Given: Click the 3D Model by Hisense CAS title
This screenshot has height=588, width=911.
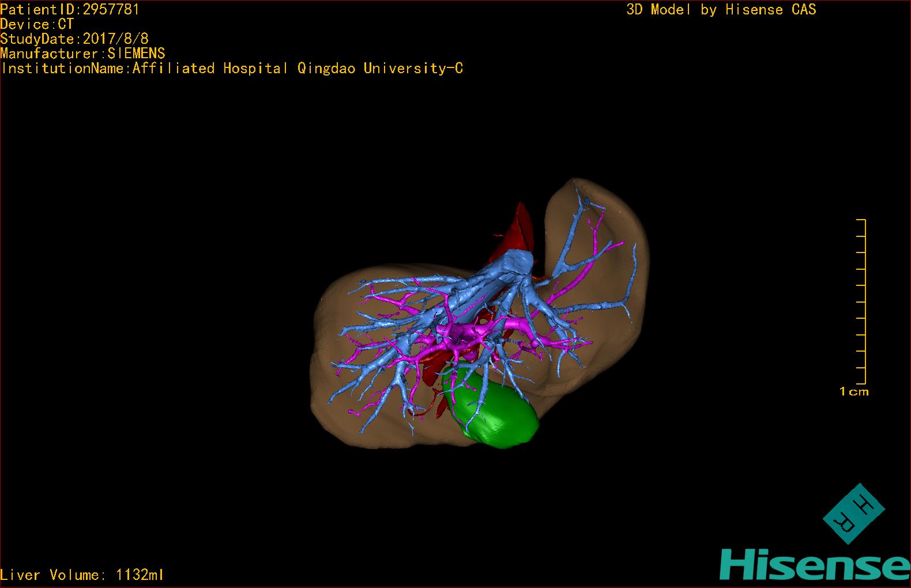Looking at the screenshot, I should point(721,9).
